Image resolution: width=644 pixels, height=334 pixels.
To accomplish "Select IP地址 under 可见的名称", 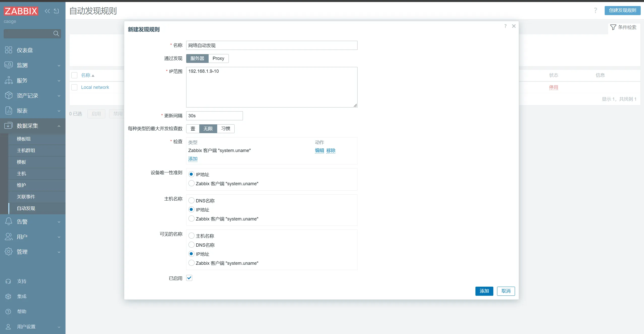I will [x=191, y=254].
